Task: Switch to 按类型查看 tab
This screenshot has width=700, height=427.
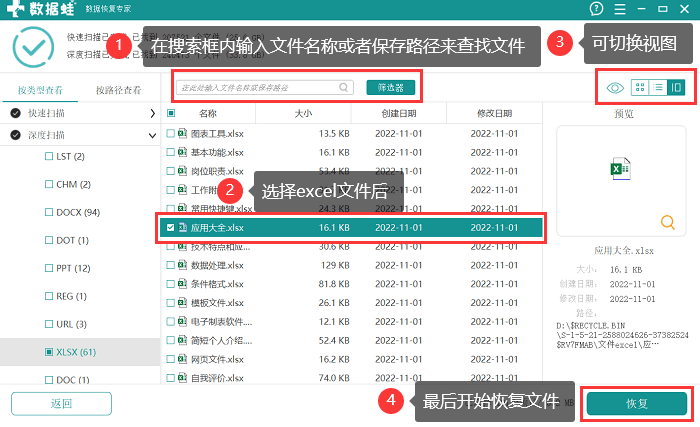Action: pos(40,90)
